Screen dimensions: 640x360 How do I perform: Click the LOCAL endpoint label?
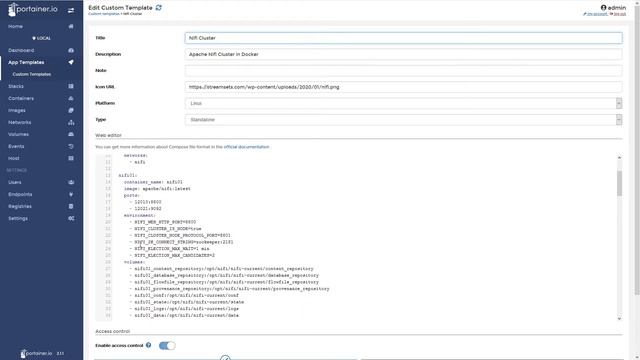(x=41, y=38)
